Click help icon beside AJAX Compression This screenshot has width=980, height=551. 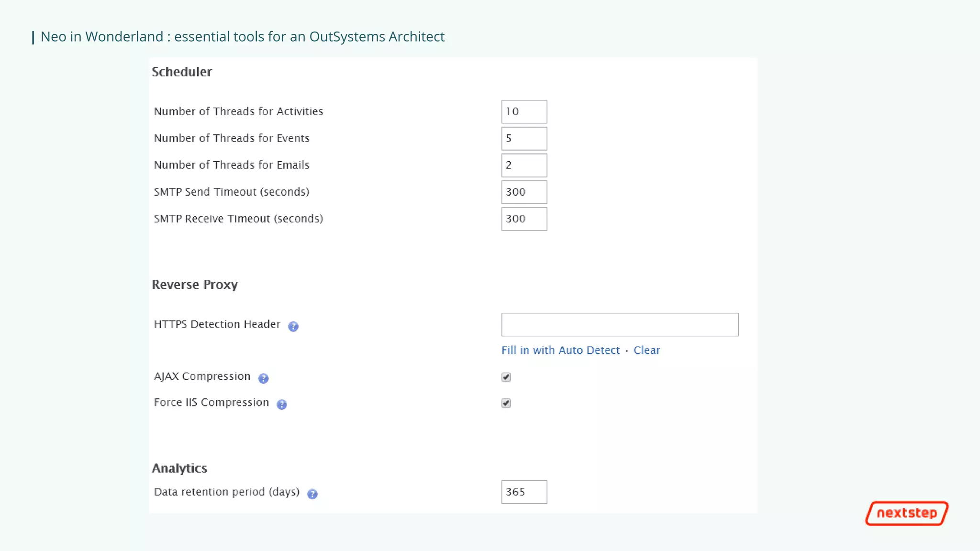(263, 378)
